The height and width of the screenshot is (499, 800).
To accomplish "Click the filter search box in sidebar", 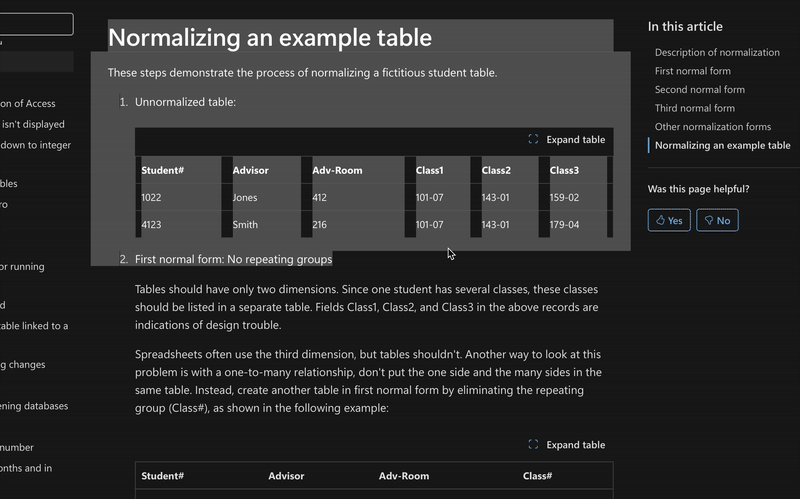I will click(36, 24).
